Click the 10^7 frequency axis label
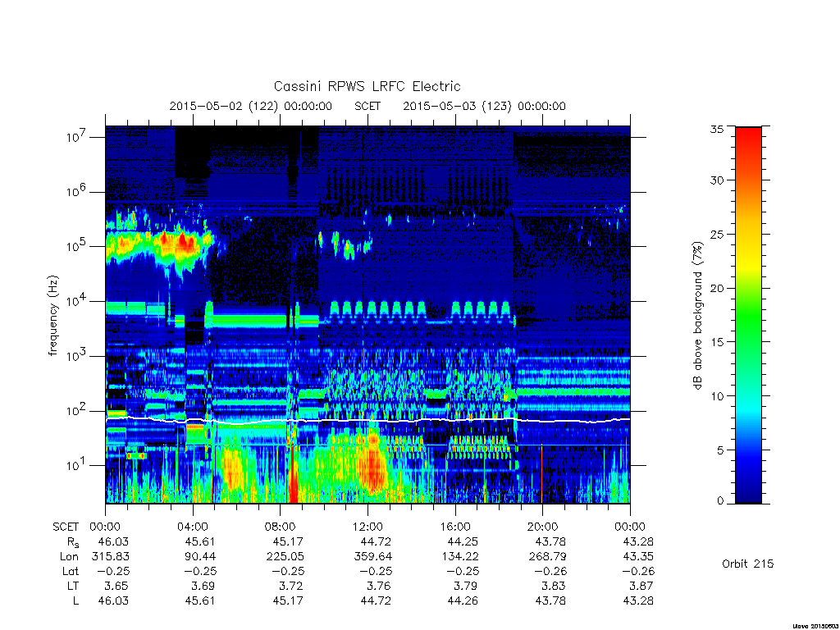 pos(77,137)
